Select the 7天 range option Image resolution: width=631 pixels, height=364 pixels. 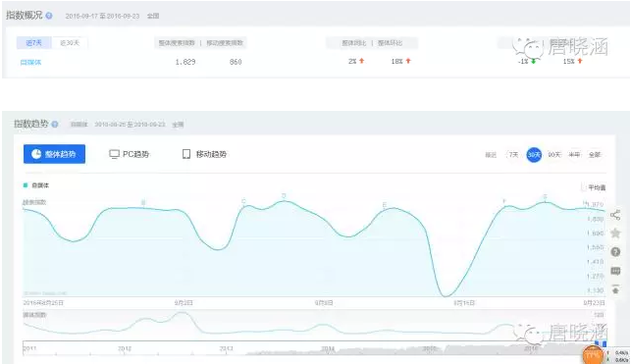point(513,155)
